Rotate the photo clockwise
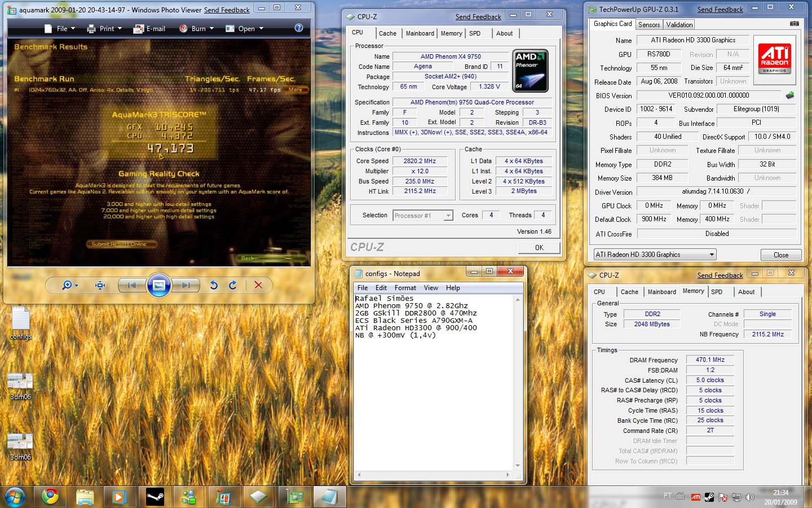The image size is (812, 508). [x=232, y=286]
